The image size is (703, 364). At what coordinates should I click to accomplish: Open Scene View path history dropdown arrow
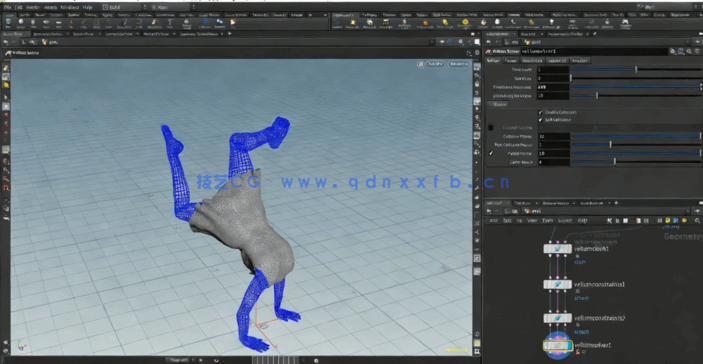click(432, 42)
